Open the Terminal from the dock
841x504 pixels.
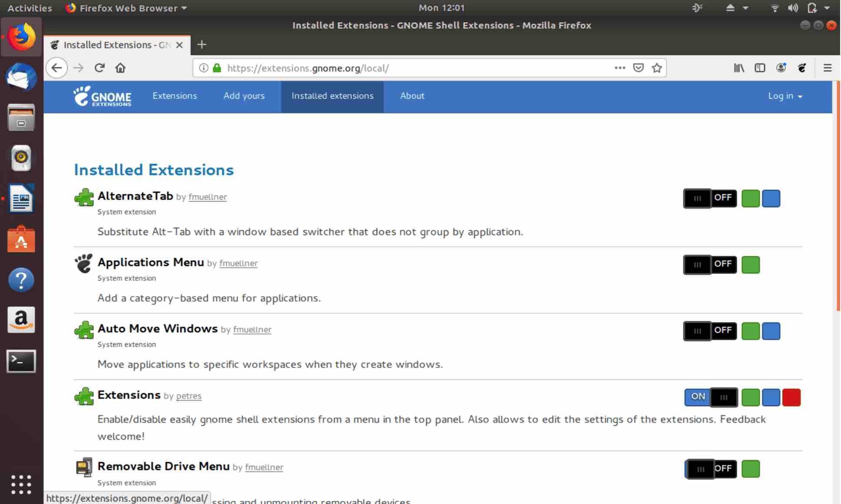coord(21,361)
